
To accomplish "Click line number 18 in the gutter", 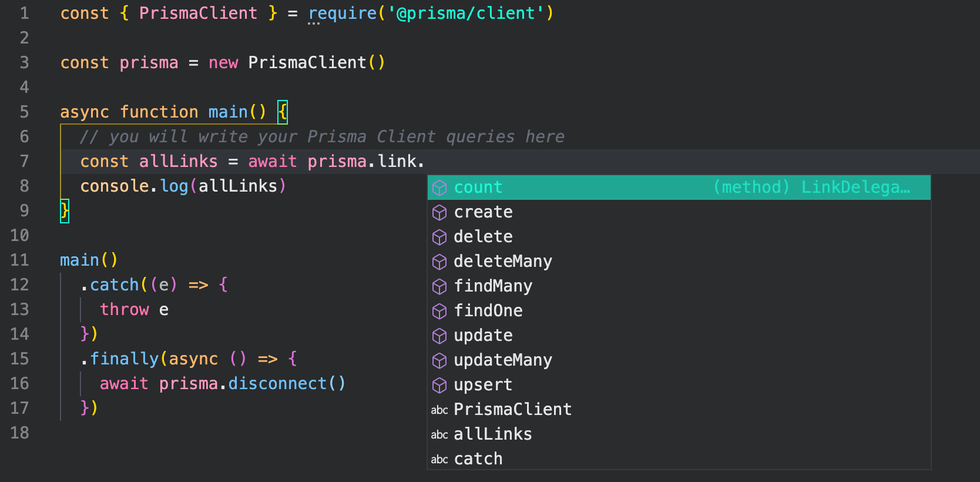I will [x=19, y=433].
